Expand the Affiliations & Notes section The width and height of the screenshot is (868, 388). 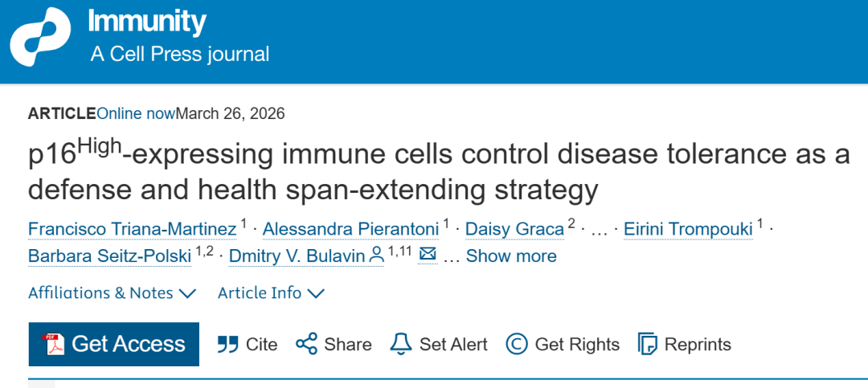click(x=112, y=293)
